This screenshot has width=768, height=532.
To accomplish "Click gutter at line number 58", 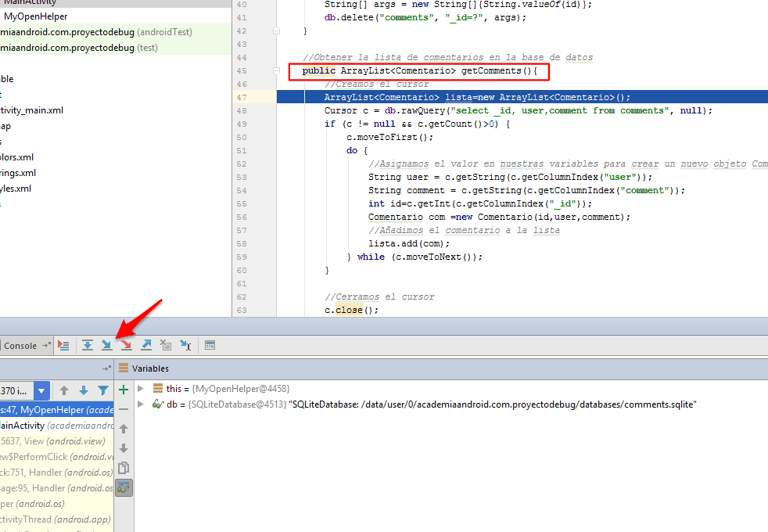I will [x=242, y=243].
